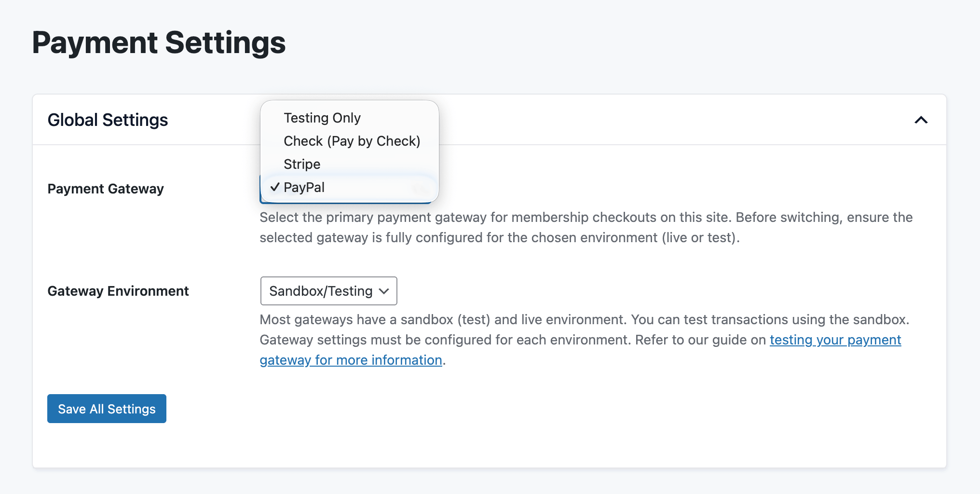
Task: Click the gateway description helper text area
Action: [585, 227]
